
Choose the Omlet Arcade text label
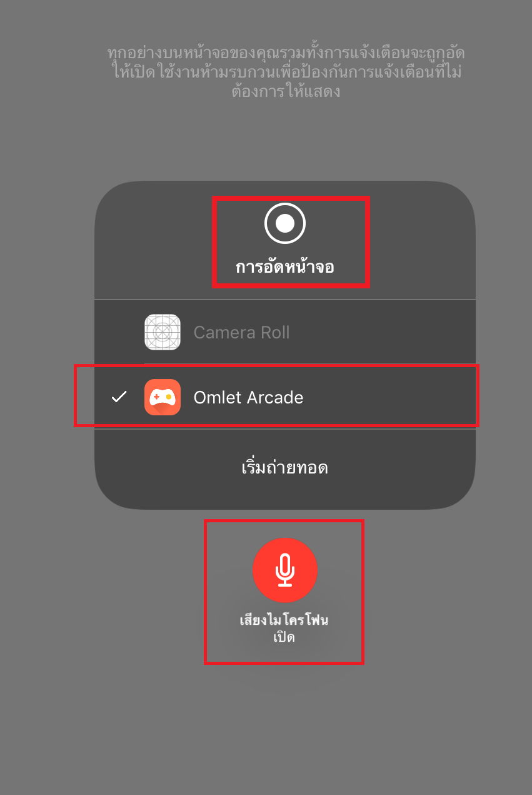pyautogui.click(x=248, y=397)
